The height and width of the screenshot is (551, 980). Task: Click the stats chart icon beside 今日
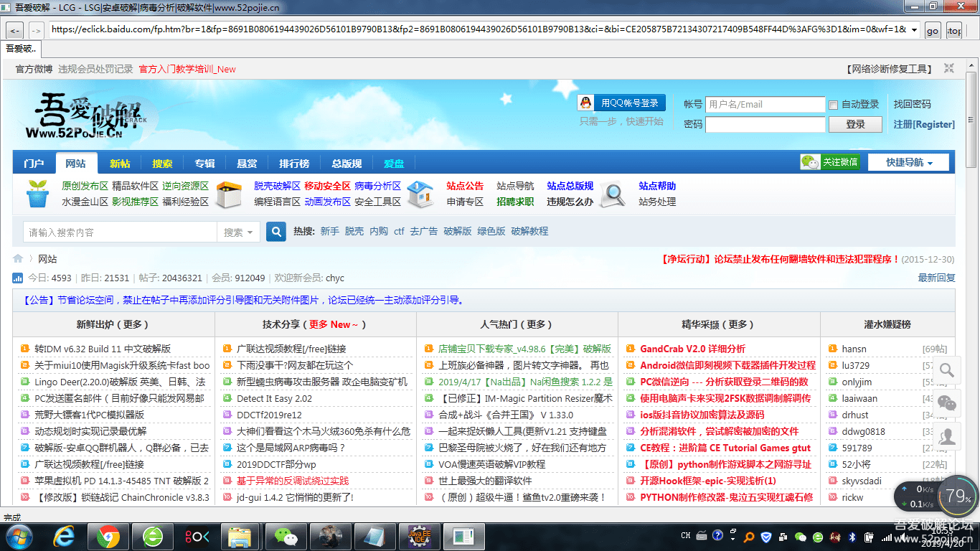coord(17,278)
